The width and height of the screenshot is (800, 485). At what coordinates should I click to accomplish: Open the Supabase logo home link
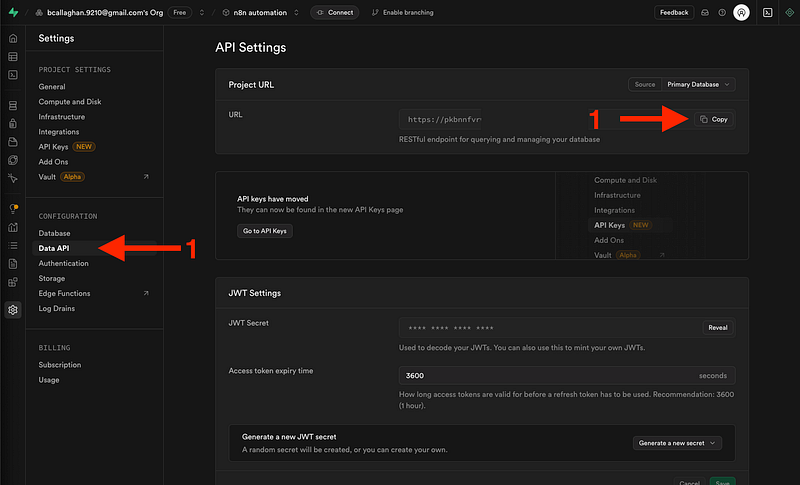pos(12,13)
